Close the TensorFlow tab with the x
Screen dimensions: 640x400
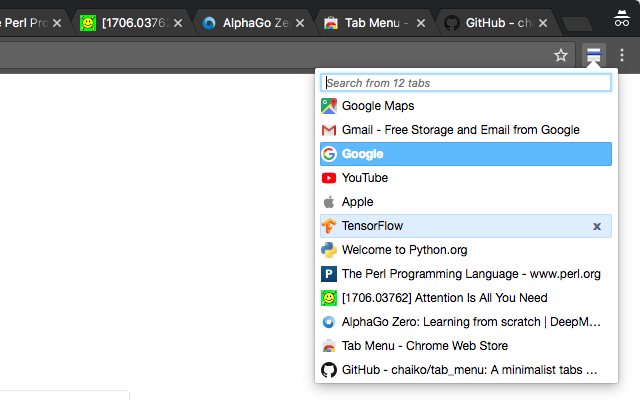597,226
